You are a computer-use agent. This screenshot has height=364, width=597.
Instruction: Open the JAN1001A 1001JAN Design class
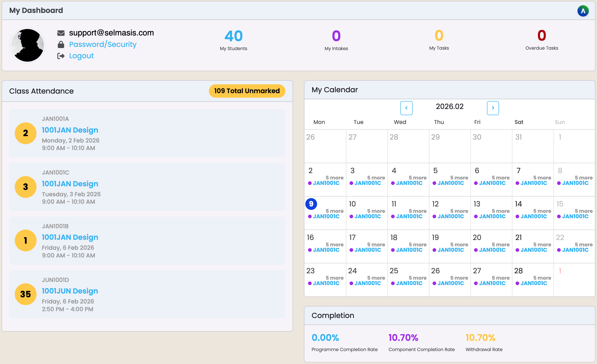(x=70, y=130)
